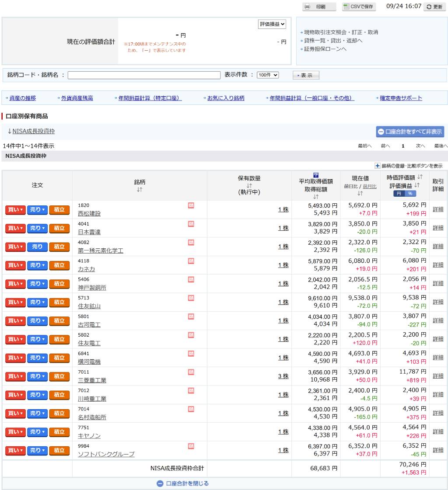Sort by 取得総額 using its sort arrows
Viewport: 448px width, 490px height.
[x=316, y=197]
